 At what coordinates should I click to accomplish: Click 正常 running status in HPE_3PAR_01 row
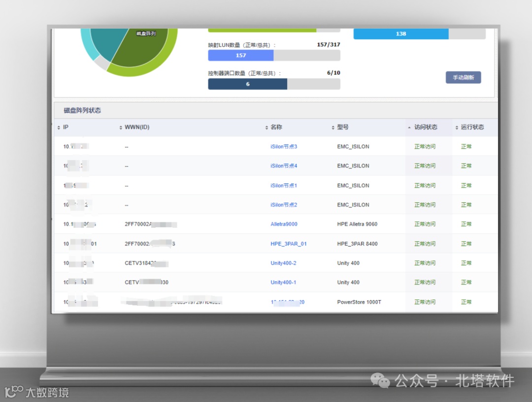466,244
